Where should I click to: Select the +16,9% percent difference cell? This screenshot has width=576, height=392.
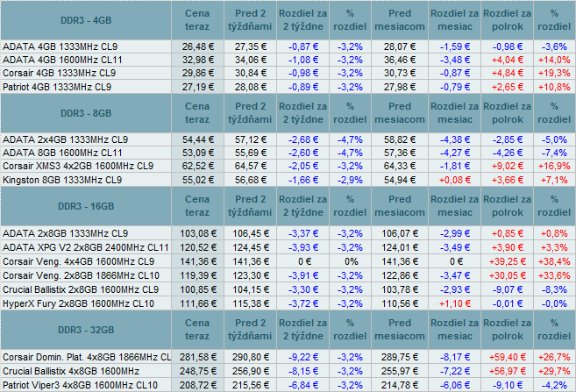coord(554,166)
